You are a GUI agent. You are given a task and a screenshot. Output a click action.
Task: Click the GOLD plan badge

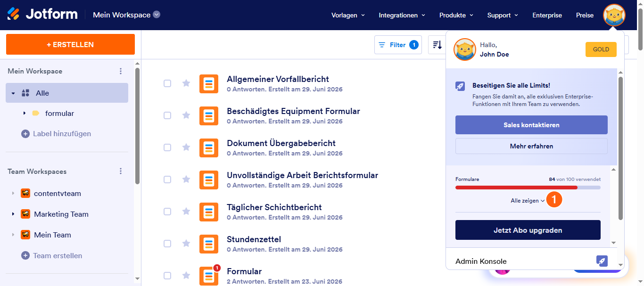click(601, 49)
